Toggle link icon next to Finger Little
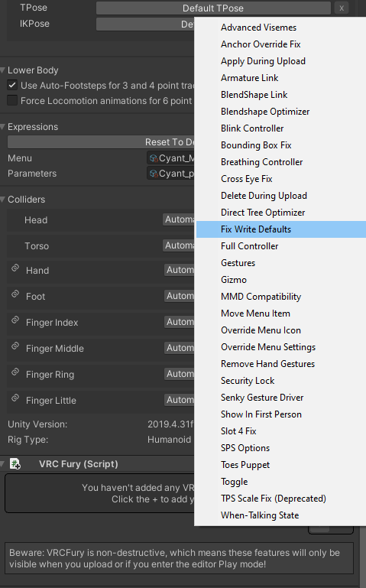The height and width of the screenshot is (588, 366). point(15,398)
